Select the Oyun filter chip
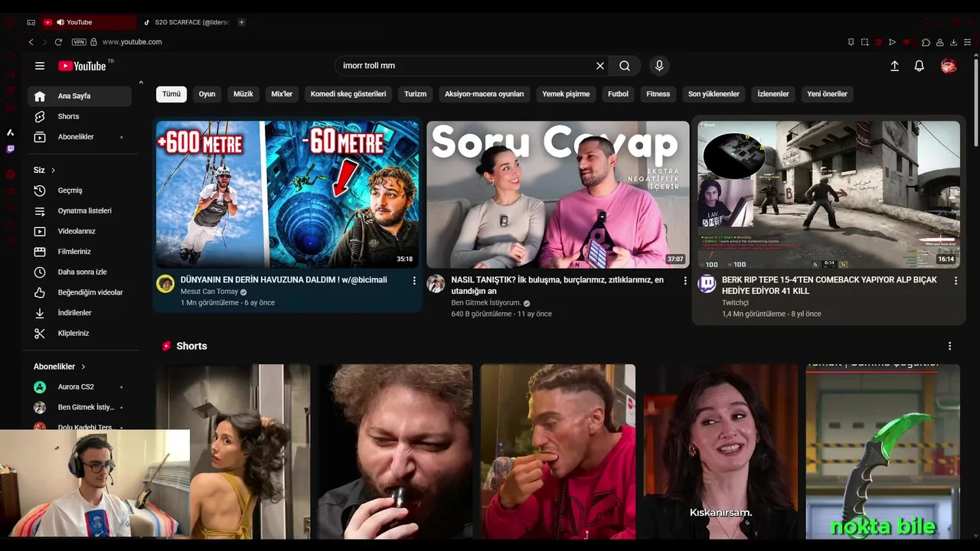The height and width of the screenshot is (551, 980). (x=207, y=94)
